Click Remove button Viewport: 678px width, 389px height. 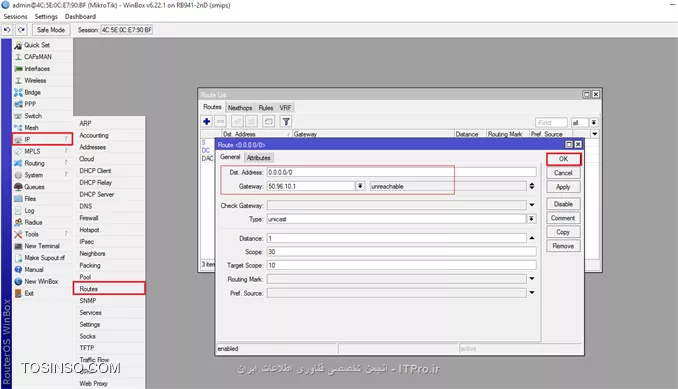(x=563, y=246)
